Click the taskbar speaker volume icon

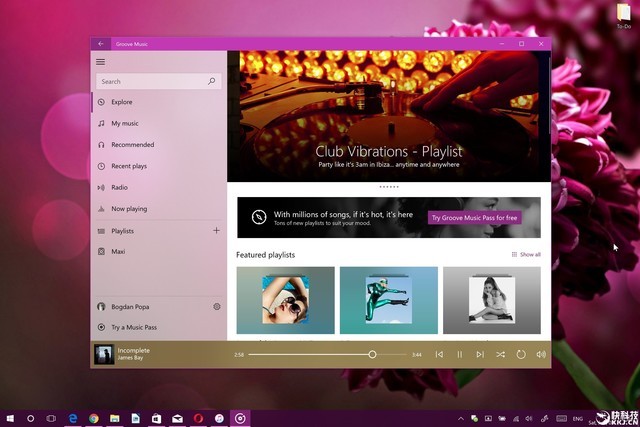(x=529, y=418)
